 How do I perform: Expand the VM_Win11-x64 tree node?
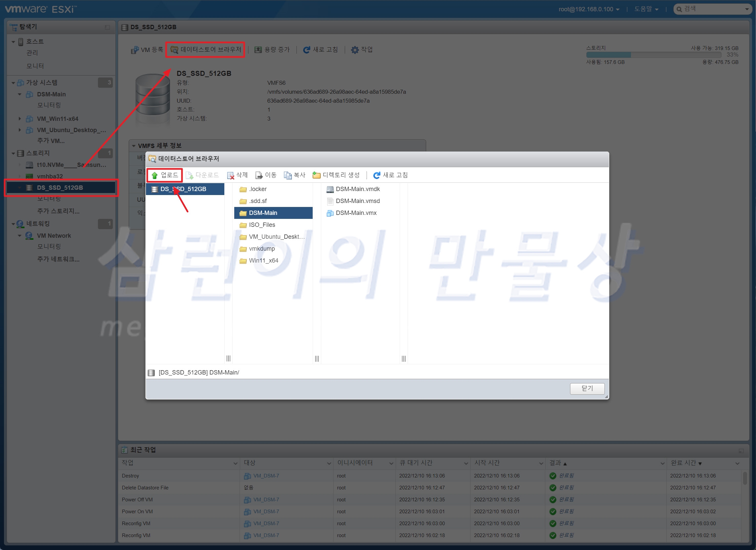tap(20, 119)
